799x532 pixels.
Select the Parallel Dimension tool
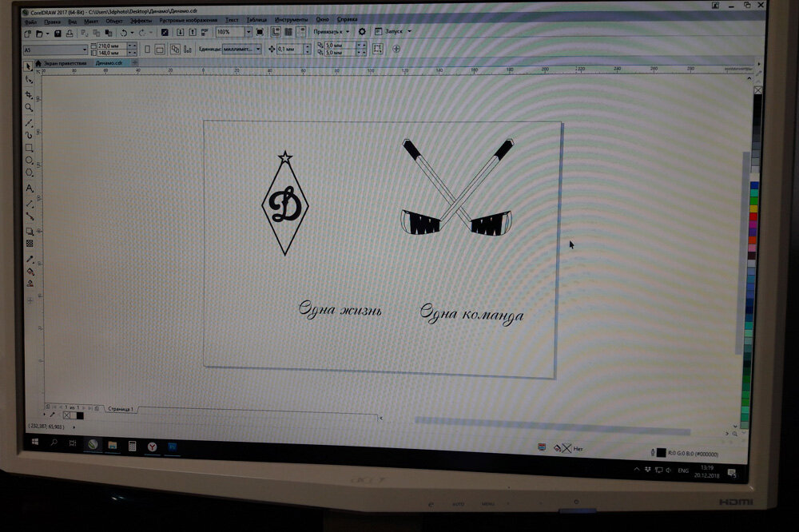point(30,204)
